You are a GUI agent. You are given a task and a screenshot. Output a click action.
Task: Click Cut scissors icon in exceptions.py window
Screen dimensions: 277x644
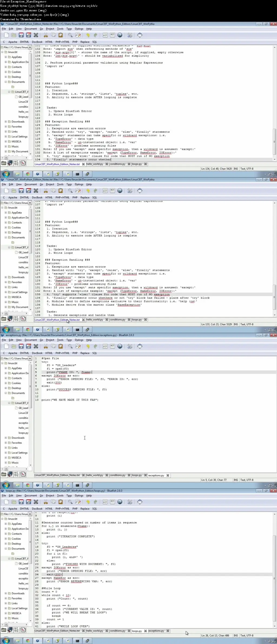point(46,346)
